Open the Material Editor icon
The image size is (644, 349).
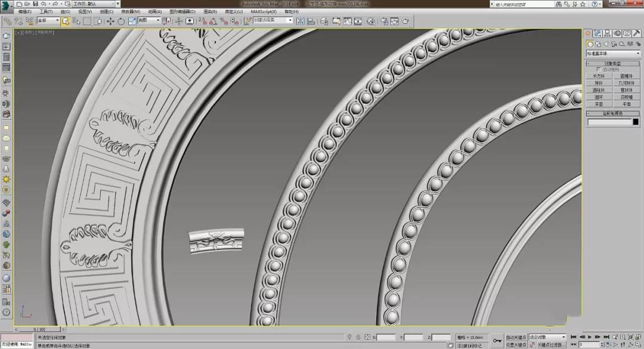tap(371, 21)
